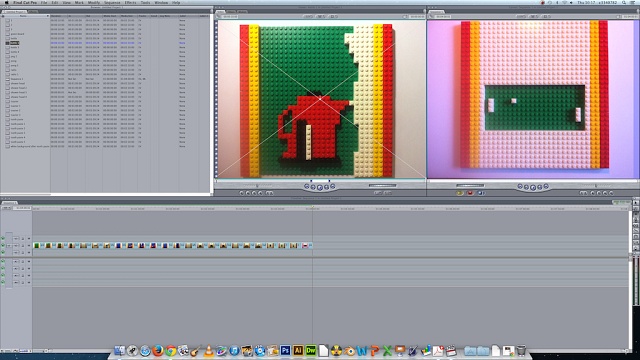Open the Modify menu
Screen dimensions: 640x360
(94, 2)
